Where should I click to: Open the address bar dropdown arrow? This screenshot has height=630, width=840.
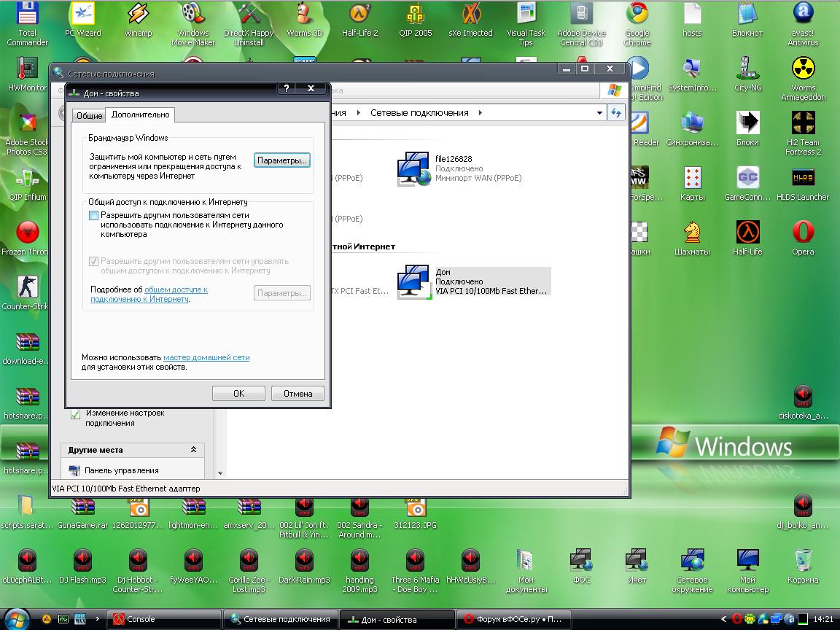tap(599, 113)
